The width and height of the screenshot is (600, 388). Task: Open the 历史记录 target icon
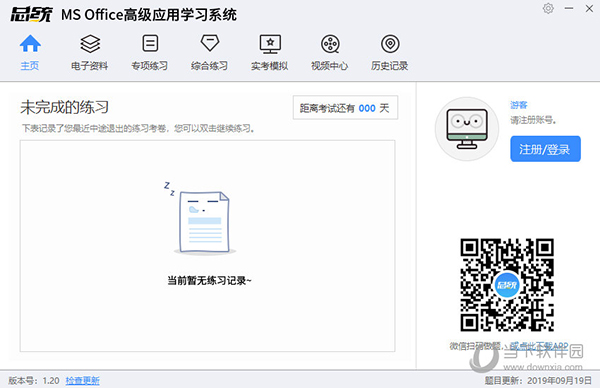(390, 44)
